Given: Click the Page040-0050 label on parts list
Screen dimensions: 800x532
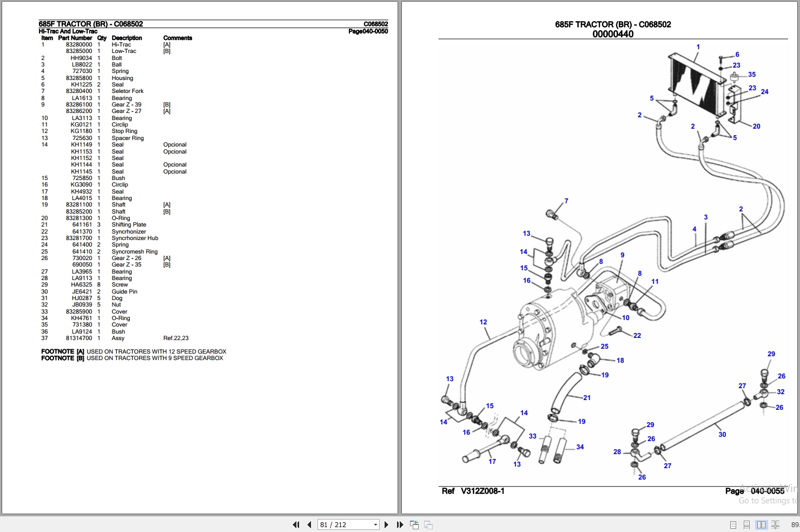Looking at the screenshot, I should coord(368,31).
